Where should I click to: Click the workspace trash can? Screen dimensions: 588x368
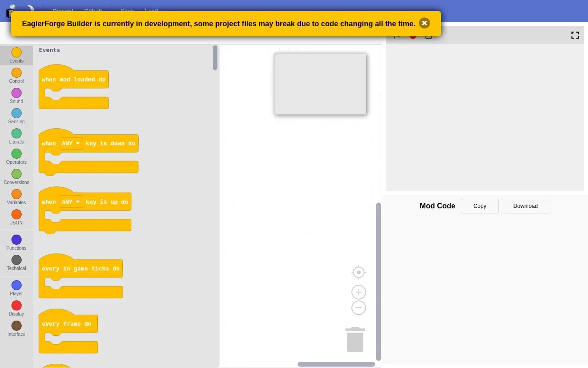click(355, 339)
